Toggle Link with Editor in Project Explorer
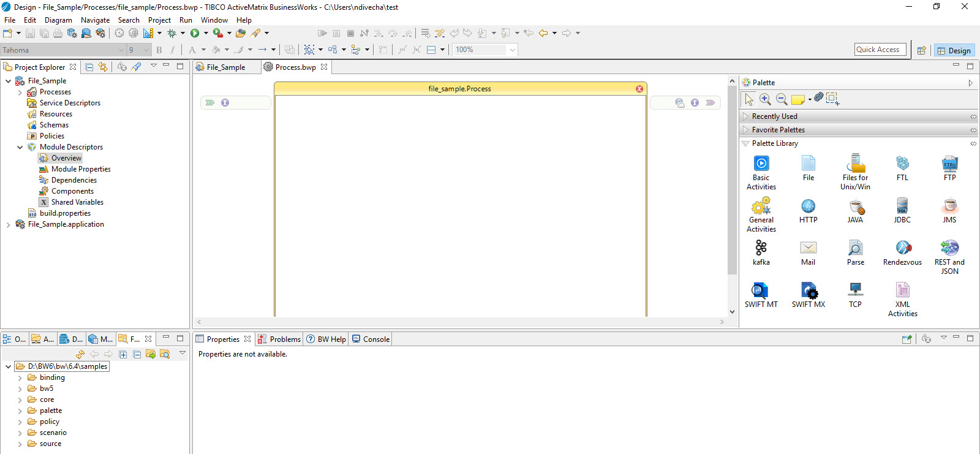Image resolution: width=980 pixels, height=454 pixels. [x=103, y=67]
